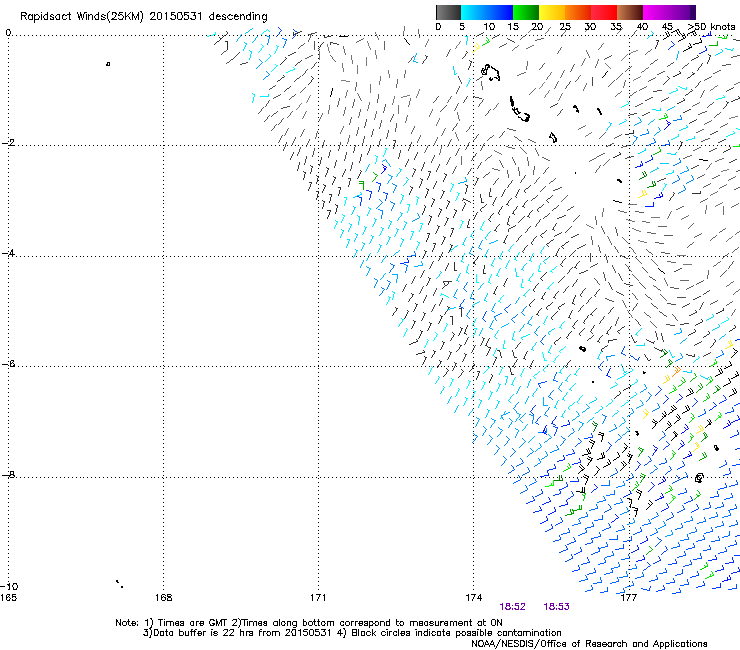Click the NOAA/NESDIS/Office of Research and Applications credit
Screen dimensions: 740x650
(x=589, y=644)
